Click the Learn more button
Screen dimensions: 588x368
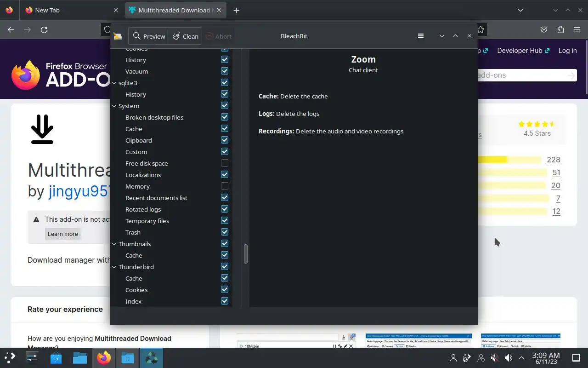[x=63, y=234]
